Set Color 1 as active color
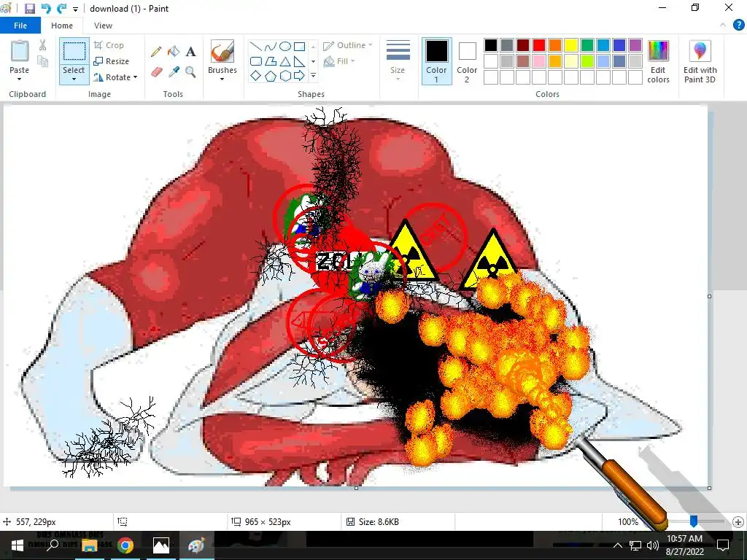The width and height of the screenshot is (747, 560). coord(436,61)
